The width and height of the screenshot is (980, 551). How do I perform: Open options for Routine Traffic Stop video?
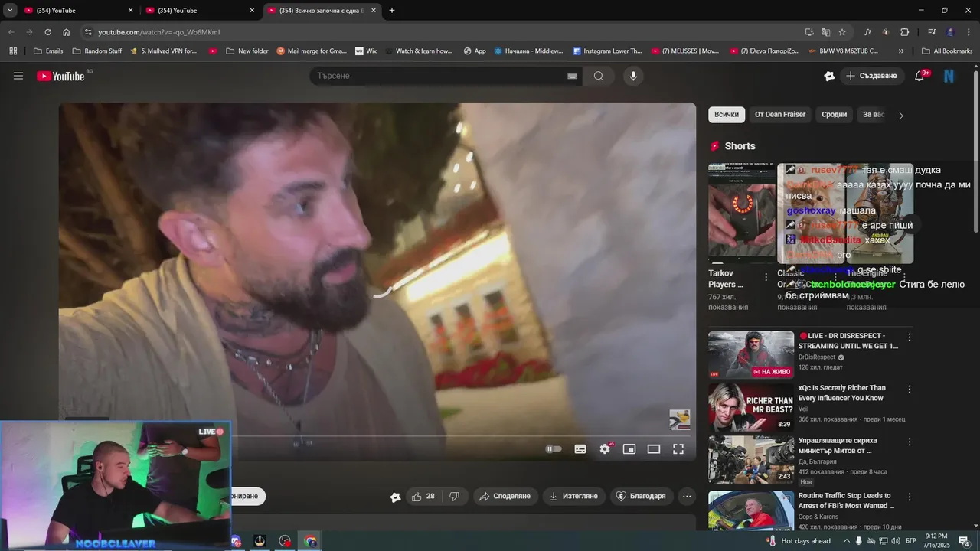tap(910, 497)
